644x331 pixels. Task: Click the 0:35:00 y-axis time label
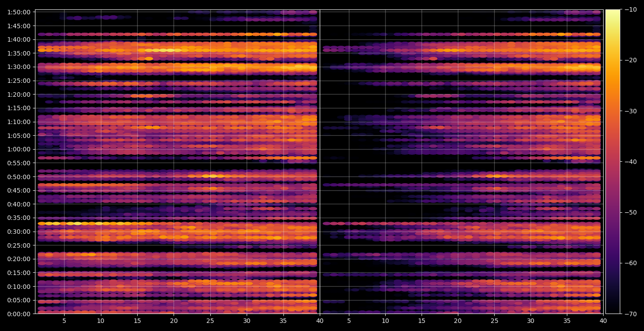pyautogui.click(x=19, y=218)
